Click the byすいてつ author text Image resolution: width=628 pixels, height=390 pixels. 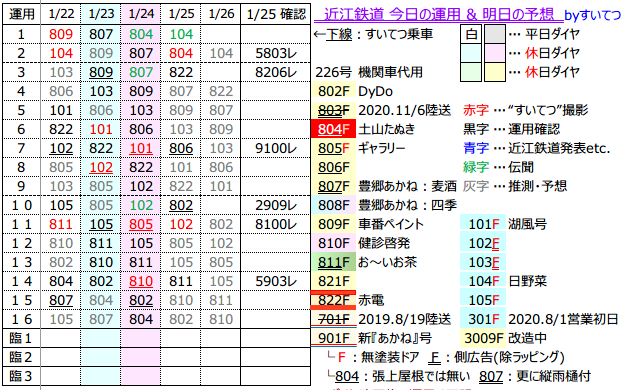pyautogui.click(x=593, y=16)
